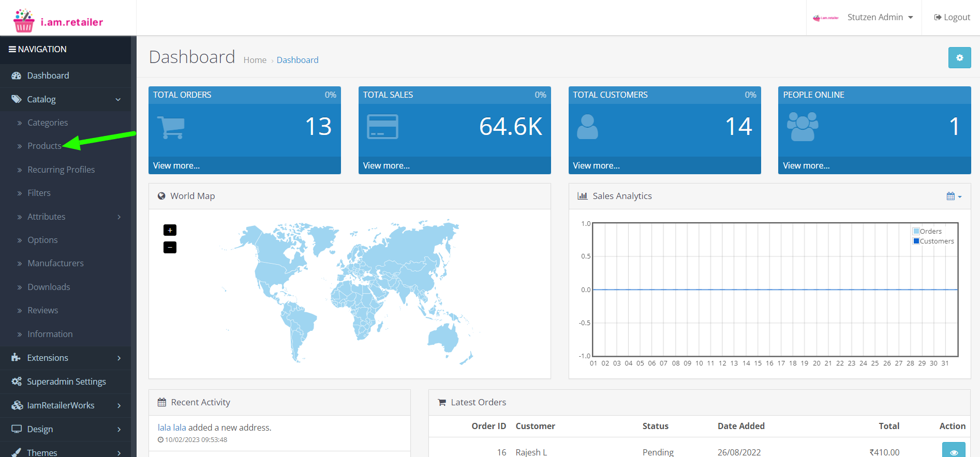Click the Stutzen Admin avatar image

826,18
